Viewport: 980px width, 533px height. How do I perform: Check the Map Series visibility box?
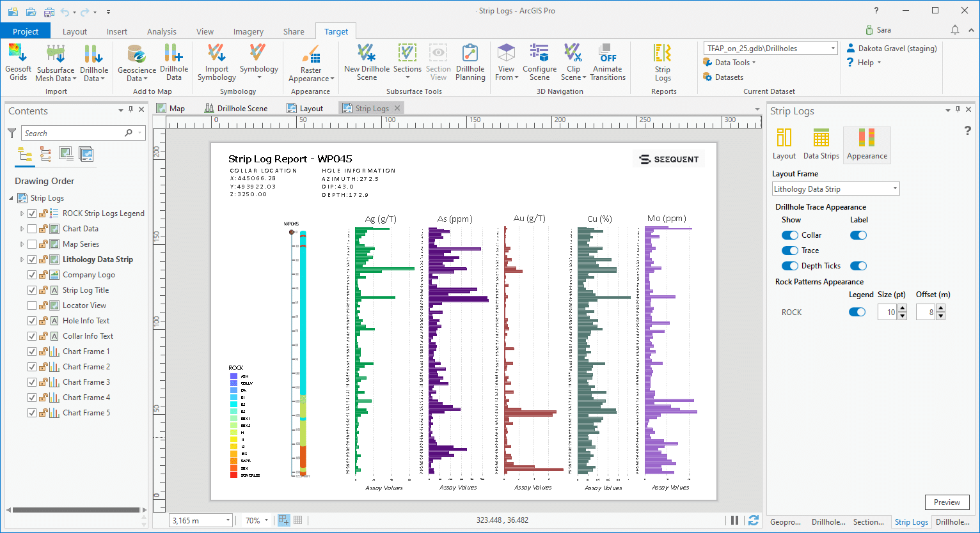click(x=32, y=244)
